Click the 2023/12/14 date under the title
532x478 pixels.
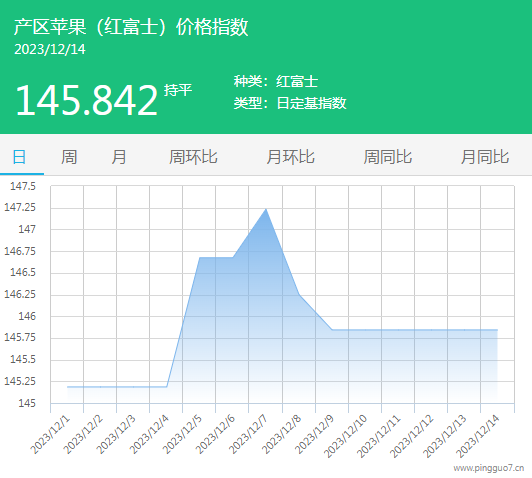(50, 50)
